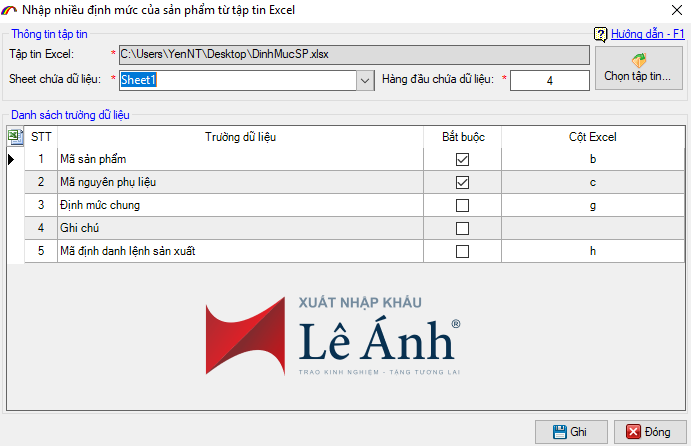Screen dimensions: 691x446
Task: Select the Định mức chung cell
Action: click(x=241, y=205)
